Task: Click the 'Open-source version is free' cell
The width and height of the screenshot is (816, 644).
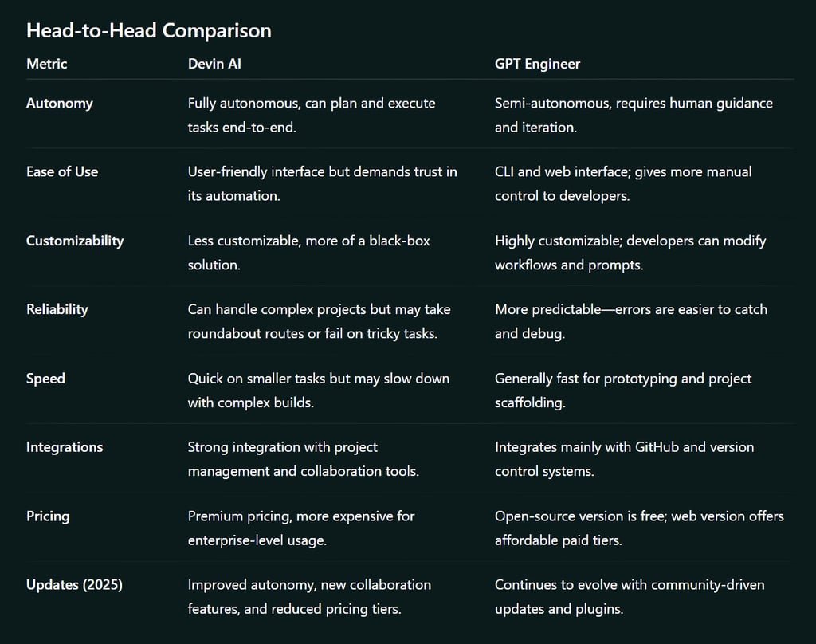Action: coord(639,528)
